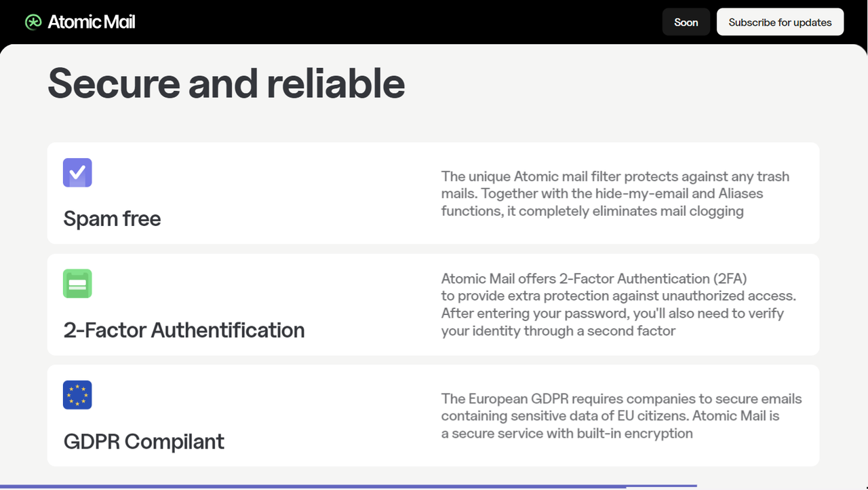Click the European GDPR description paragraph
Image resolution: width=868 pixels, height=490 pixels.
tap(621, 416)
